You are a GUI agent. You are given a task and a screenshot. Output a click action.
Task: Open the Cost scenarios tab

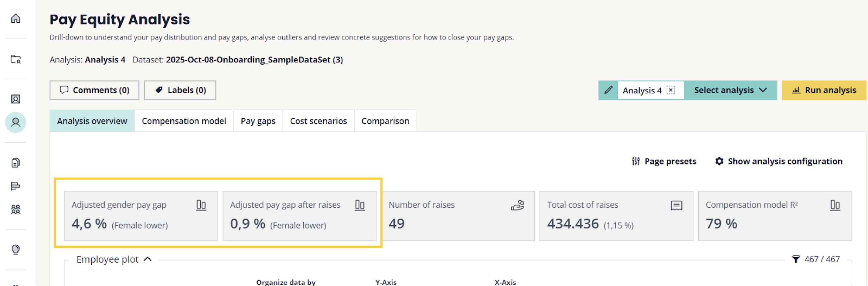click(318, 121)
